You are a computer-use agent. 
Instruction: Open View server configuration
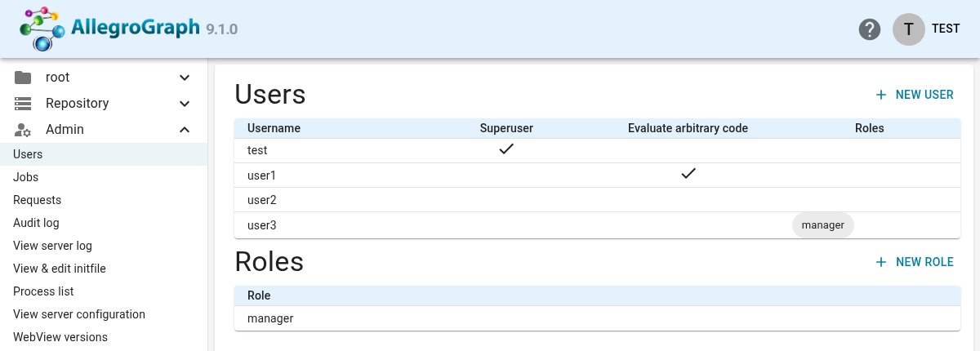104,314
